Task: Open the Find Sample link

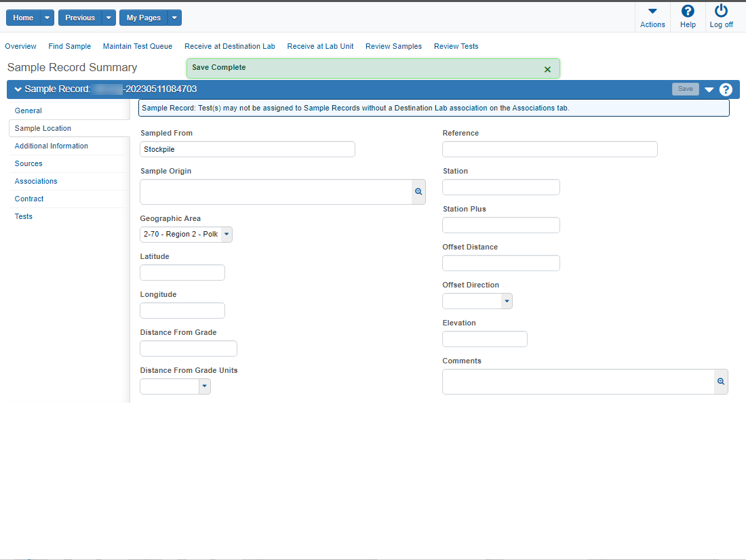Action: (x=69, y=46)
